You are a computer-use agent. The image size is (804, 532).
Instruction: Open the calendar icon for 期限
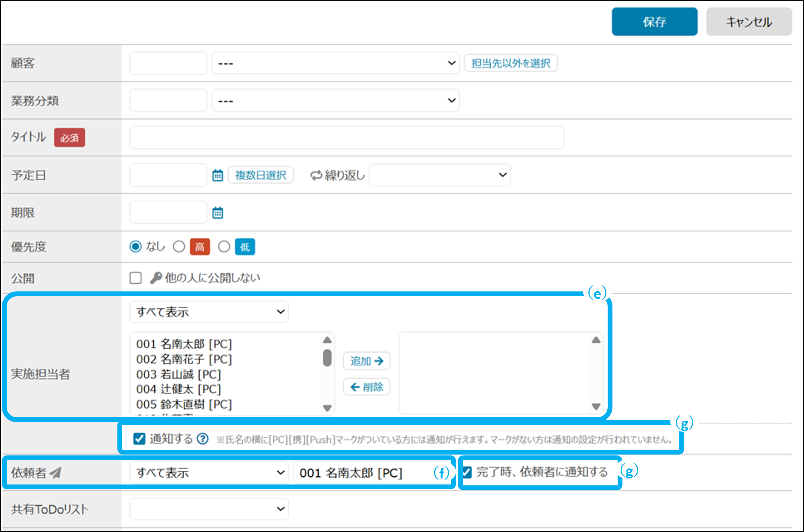coord(218,213)
